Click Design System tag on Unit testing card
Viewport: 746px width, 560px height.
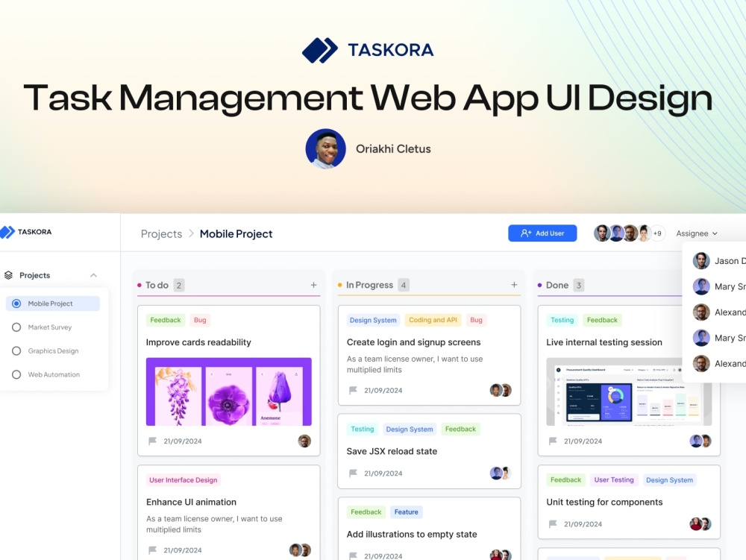pos(669,480)
